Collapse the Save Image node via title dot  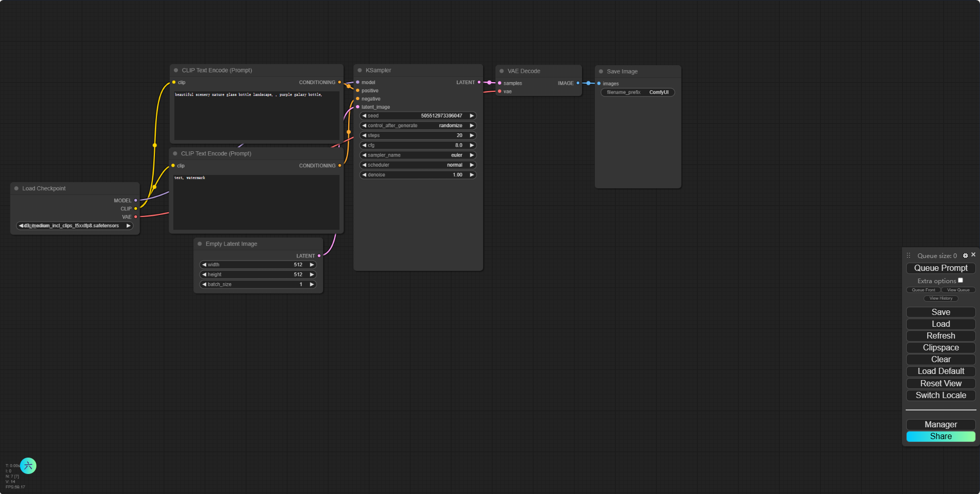tap(601, 71)
